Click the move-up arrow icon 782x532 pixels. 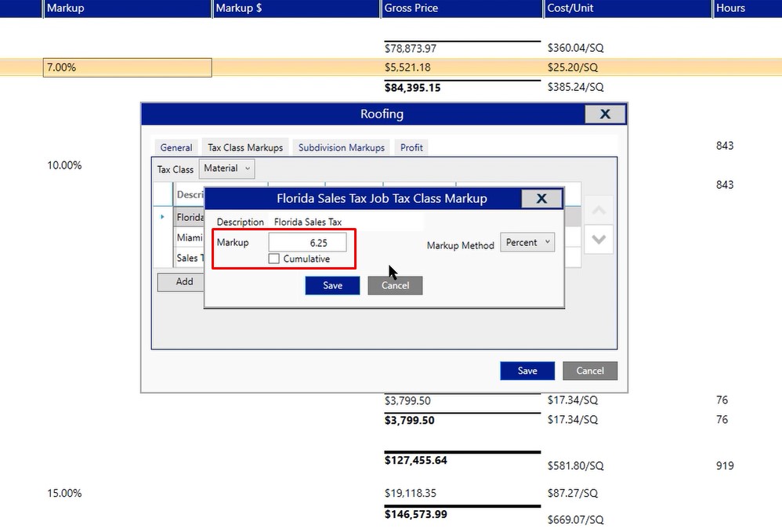(x=599, y=212)
